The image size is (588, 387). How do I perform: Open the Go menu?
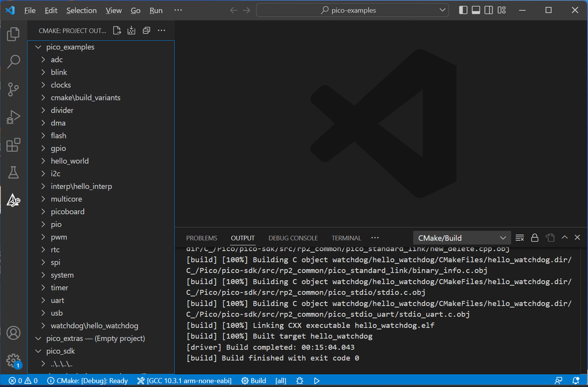pyautogui.click(x=136, y=10)
